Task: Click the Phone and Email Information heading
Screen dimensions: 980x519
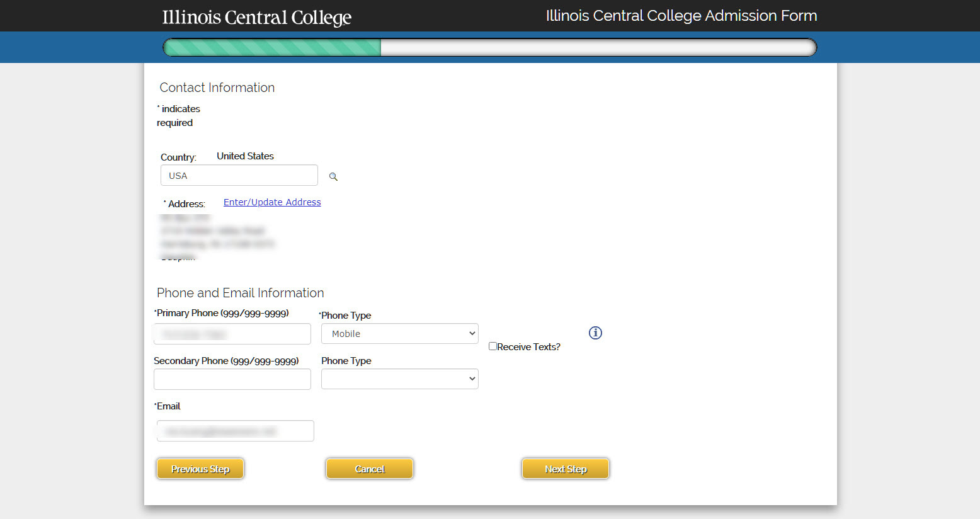Action: (x=241, y=293)
